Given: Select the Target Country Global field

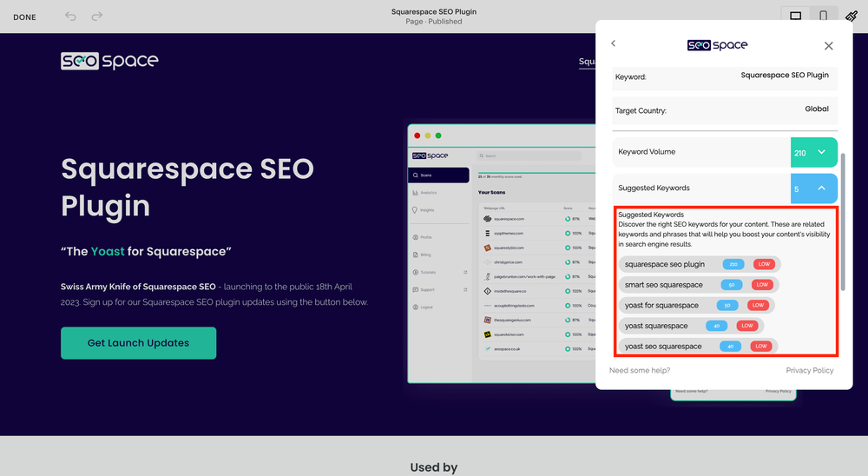Looking at the screenshot, I should pyautogui.click(x=725, y=110).
